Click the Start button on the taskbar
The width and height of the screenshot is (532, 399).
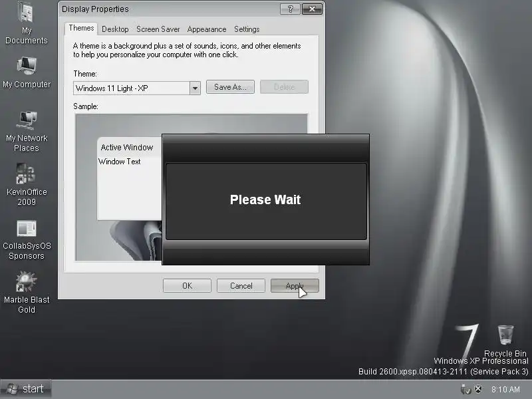pyautogui.click(x=26, y=389)
